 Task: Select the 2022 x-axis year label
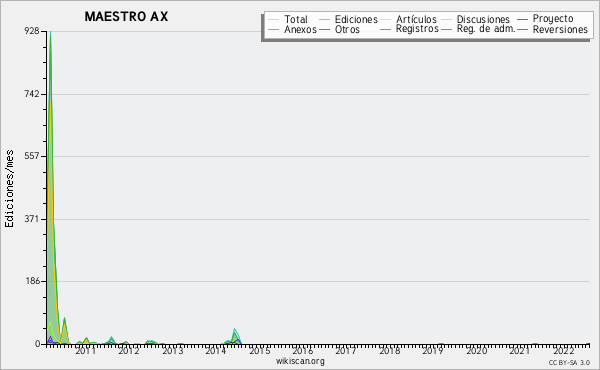pos(564,351)
